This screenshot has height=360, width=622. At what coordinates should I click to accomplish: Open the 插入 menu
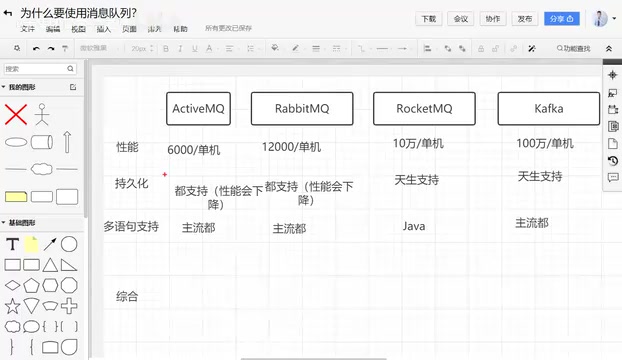click(104, 29)
